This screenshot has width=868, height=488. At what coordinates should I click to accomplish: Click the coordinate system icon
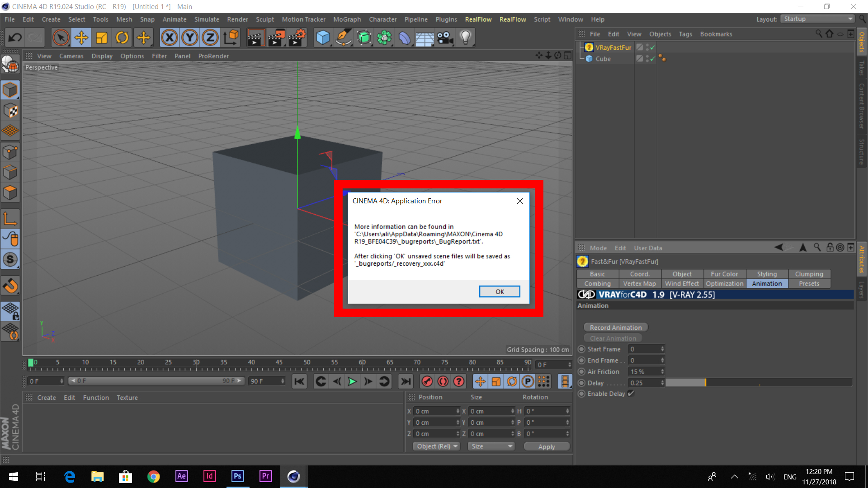point(231,38)
